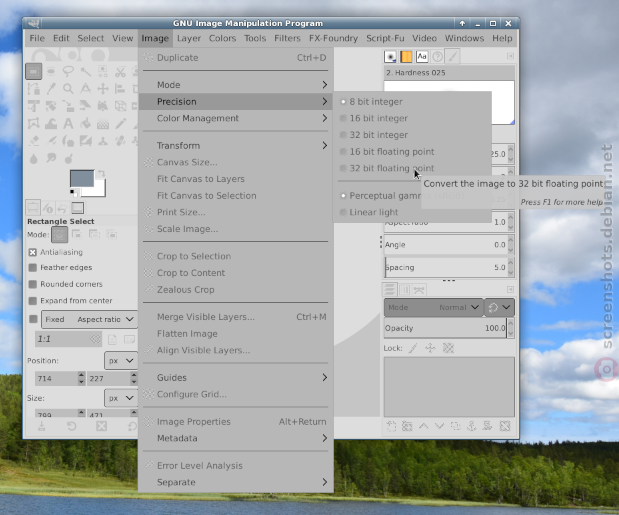Image resolution: width=619 pixels, height=515 pixels.
Task: Select the Clone stamp tool
Action: click(103, 141)
